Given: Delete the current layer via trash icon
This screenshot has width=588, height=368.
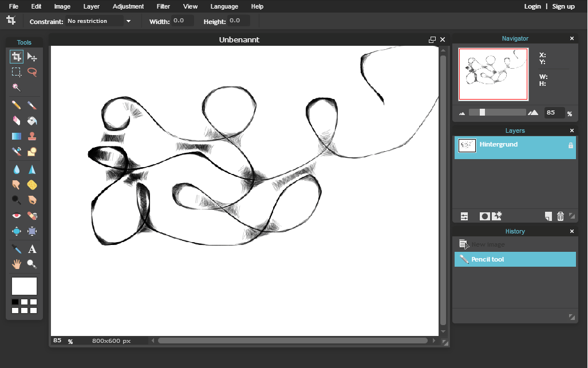Looking at the screenshot, I should 560,216.
